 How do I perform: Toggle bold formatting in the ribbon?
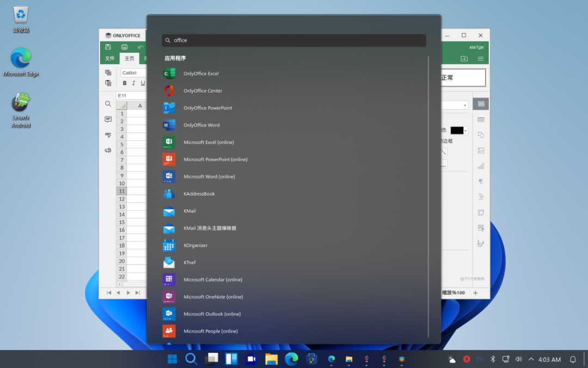tap(125, 83)
